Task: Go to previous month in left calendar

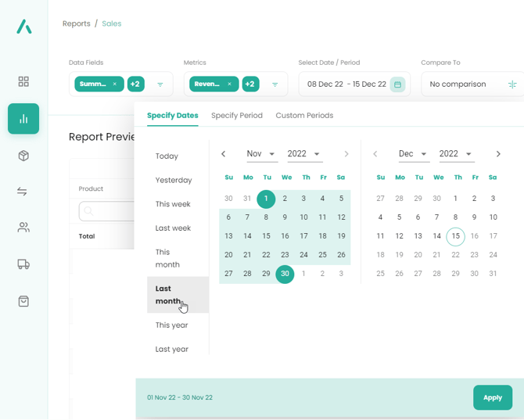Action: (x=224, y=154)
